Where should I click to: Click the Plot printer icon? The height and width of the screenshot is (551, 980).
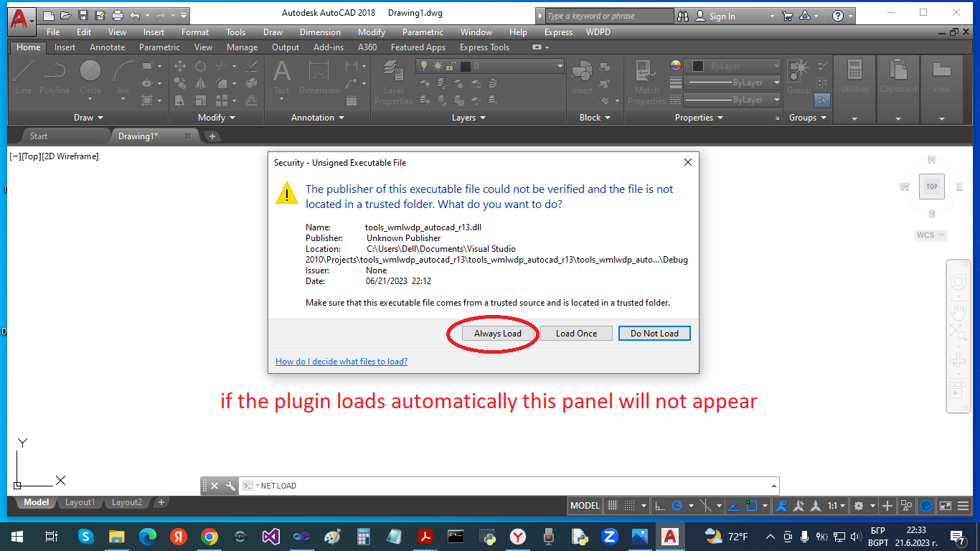[118, 16]
